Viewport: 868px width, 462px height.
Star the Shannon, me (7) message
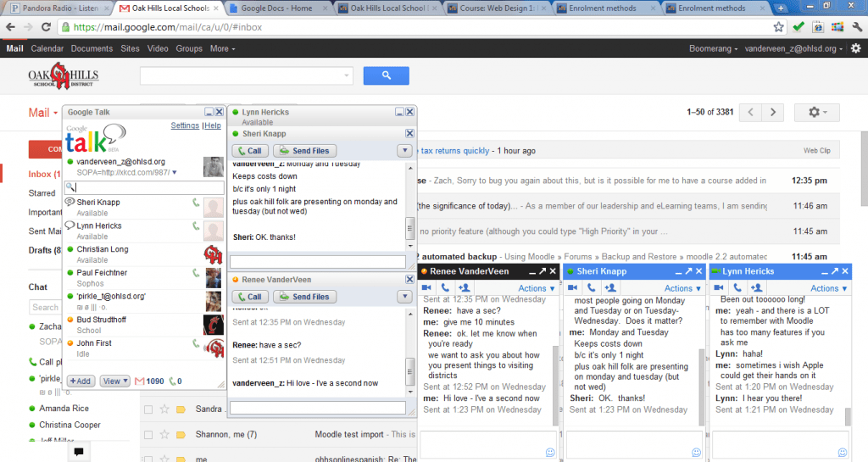coord(164,435)
